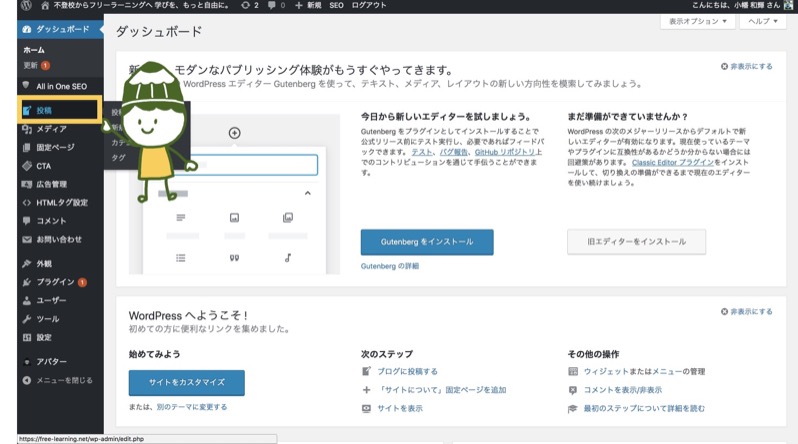Click the サイトをカスタマイズ button
Image resolution: width=798 pixels, height=444 pixels.
click(187, 382)
